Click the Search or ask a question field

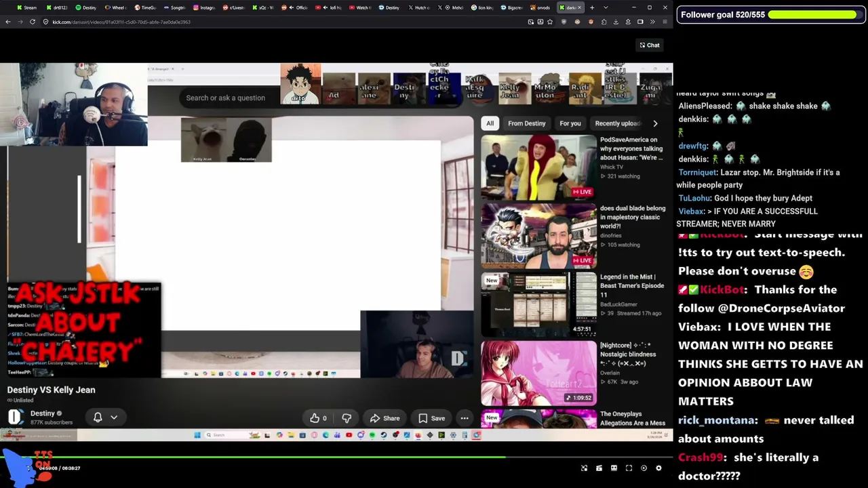pos(226,98)
